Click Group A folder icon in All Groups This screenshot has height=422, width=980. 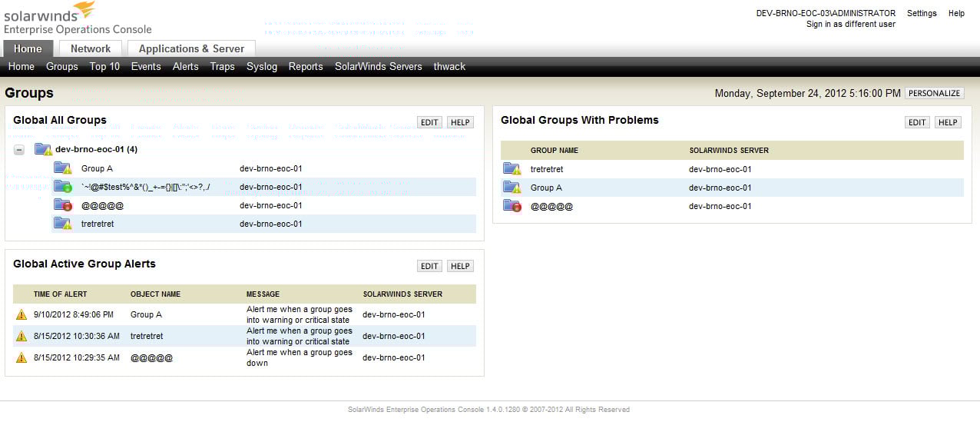(x=62, y=168)
